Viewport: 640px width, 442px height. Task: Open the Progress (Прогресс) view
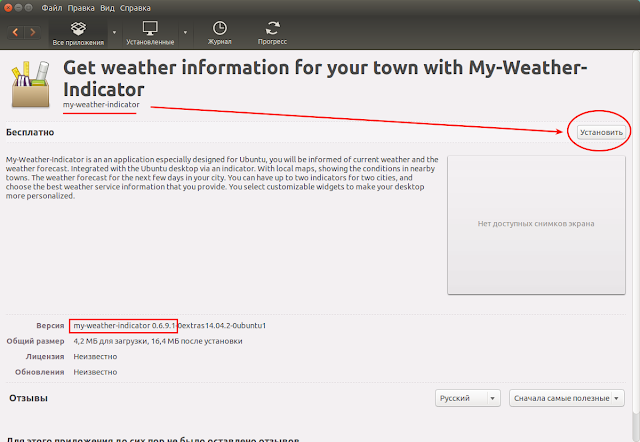pyautogui.click(x=272, y=33)
